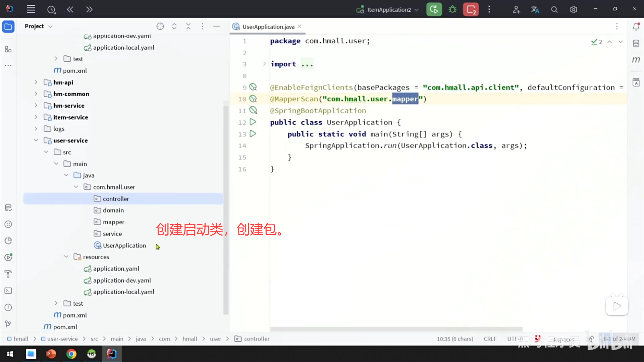This screenshot has height=362, width=644.
Task: Click run gutter icon beside main method
Action: pyautogui.click(x=253, y=134)
